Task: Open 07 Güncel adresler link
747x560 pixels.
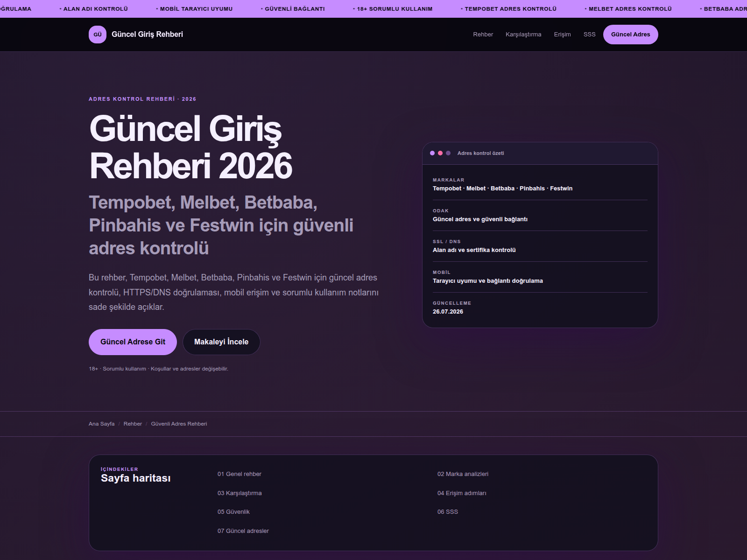Action: click(243, 531)
